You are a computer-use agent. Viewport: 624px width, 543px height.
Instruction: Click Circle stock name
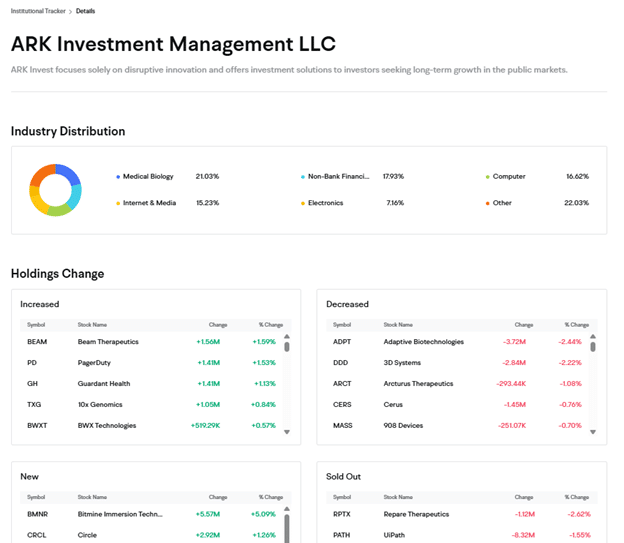point(87,535)
